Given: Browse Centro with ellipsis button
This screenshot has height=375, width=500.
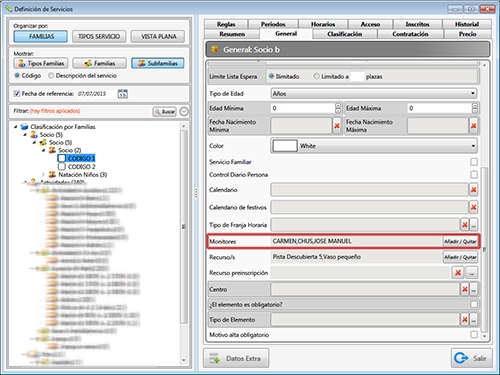Looking at the screenshot, I should pos(473,289).
